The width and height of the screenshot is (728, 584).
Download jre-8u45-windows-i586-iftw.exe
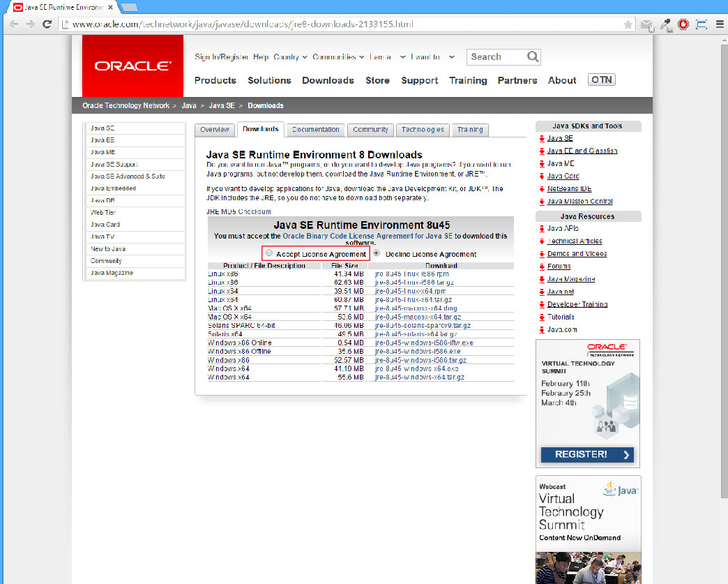(x=424, y=343)
